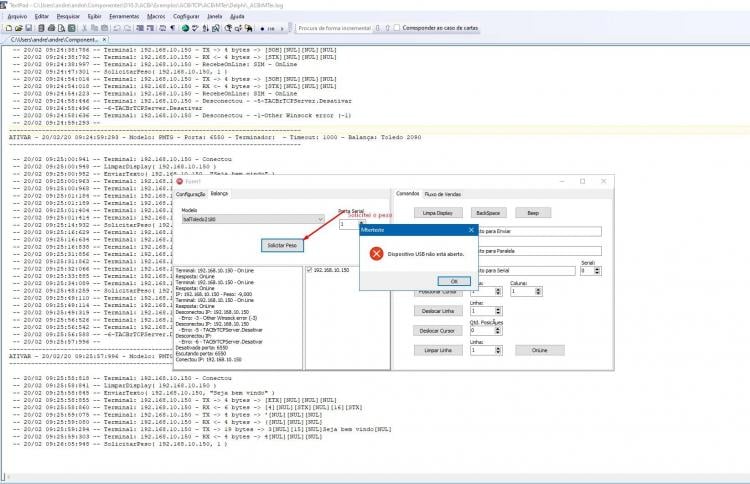Viewport: 750px width, 484px height.
Task: Open the Ajuda menu
Action: click(x=237, y=16)
